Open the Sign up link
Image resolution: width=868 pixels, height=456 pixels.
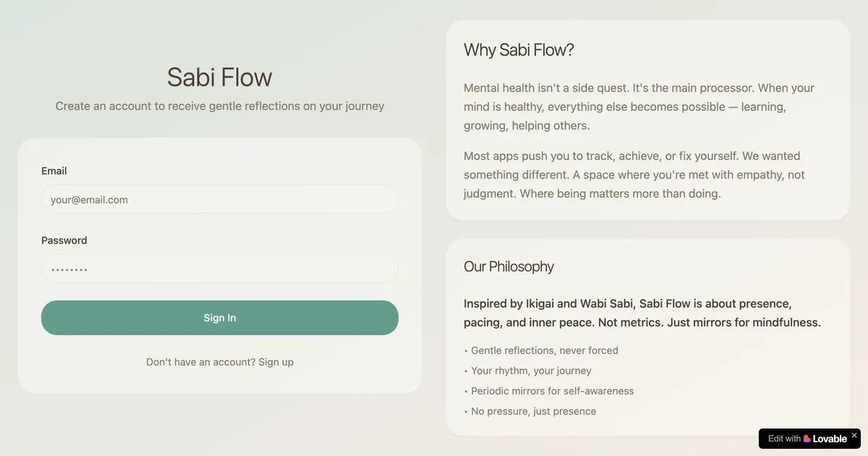276,361
